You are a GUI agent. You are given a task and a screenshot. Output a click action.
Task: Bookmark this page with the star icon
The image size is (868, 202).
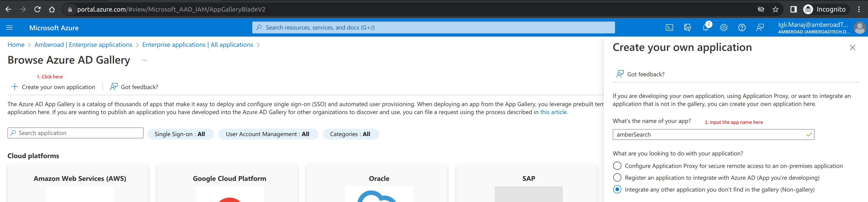point(775,10)
